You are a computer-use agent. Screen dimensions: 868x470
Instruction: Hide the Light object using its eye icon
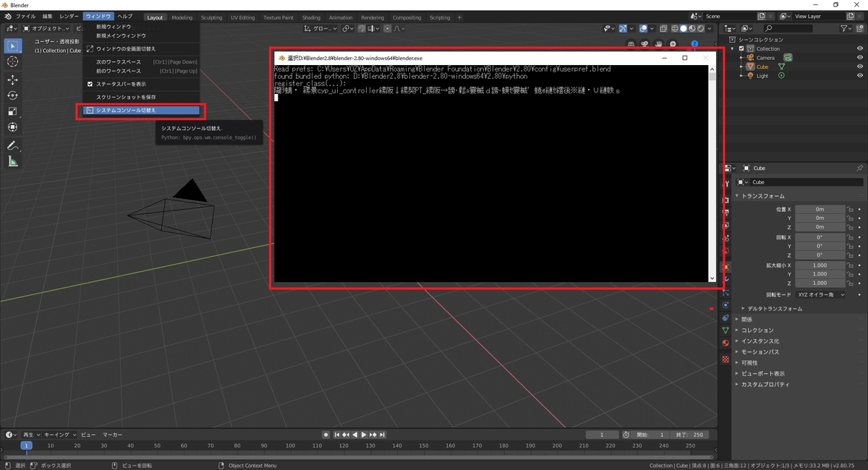[x=860, y=75]
